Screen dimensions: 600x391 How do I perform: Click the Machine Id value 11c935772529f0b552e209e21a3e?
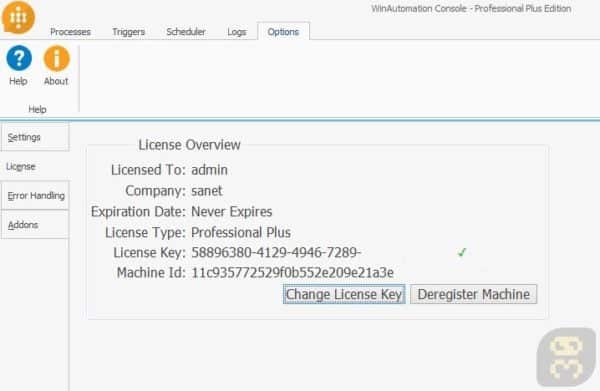pos(292,273)
